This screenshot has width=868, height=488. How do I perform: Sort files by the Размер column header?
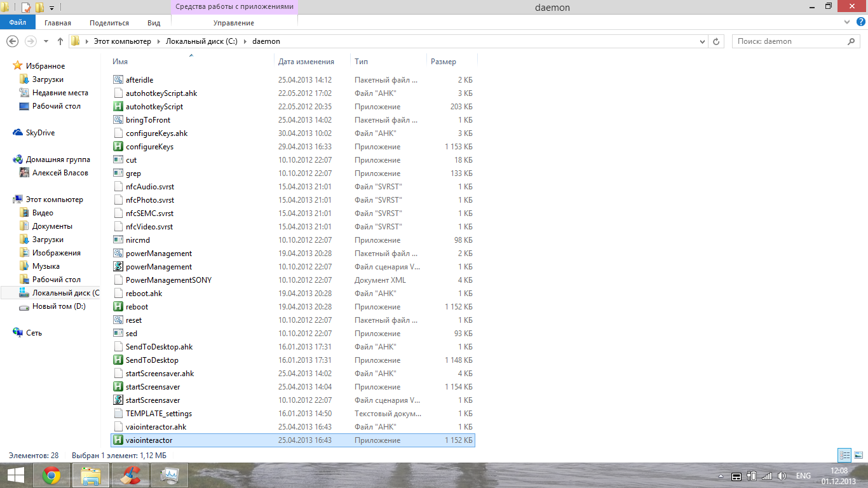click(x=444, y=62)
